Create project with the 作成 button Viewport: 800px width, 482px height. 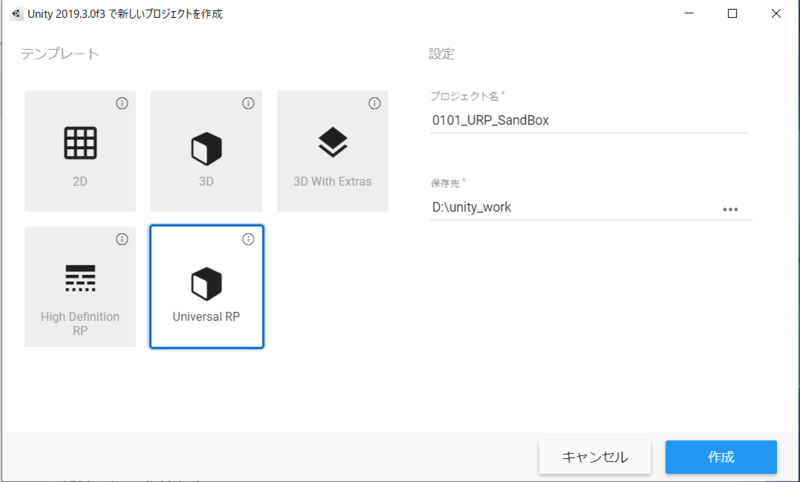721,457
